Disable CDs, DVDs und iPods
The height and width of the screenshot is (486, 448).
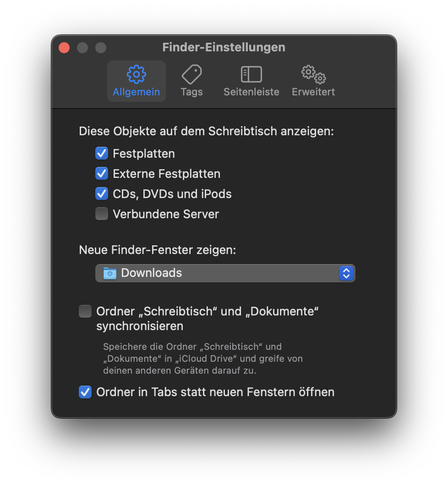click(102, 193)
